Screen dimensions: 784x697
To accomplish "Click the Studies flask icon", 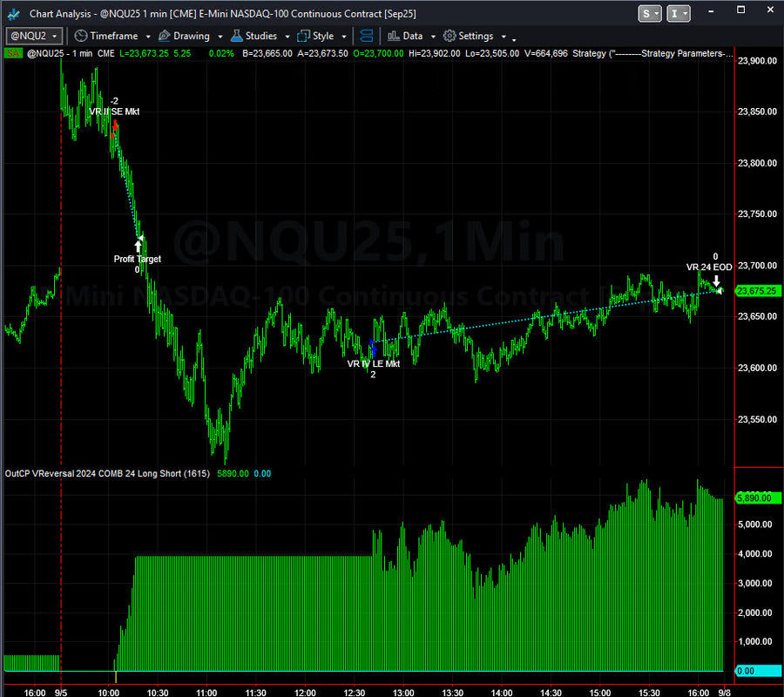I will point(236,36).
